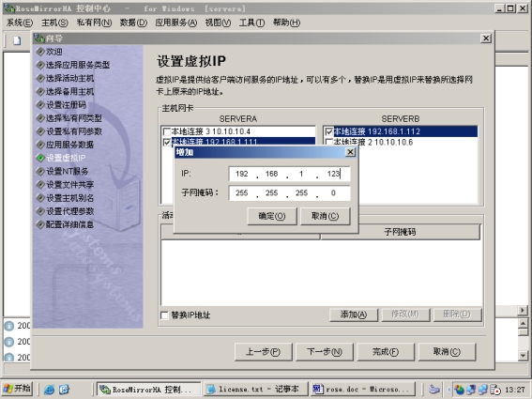Viewport: 532px width, 399px height.
Task: Select the 配置详细信息 wizard step
Action: 69,224
